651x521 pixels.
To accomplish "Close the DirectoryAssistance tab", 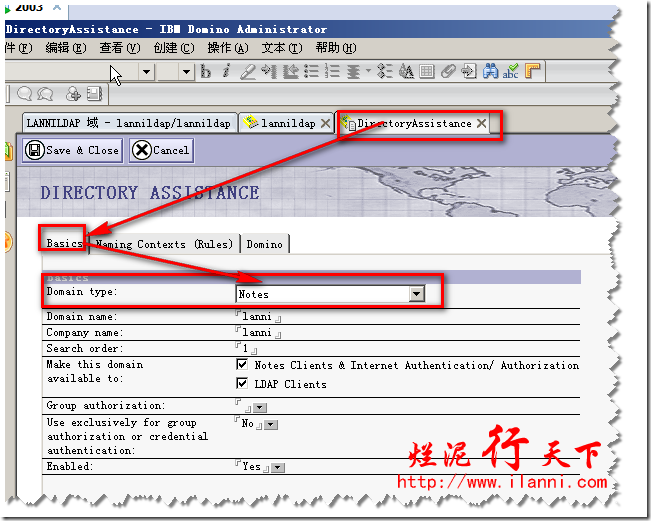I will pos(481,123).
